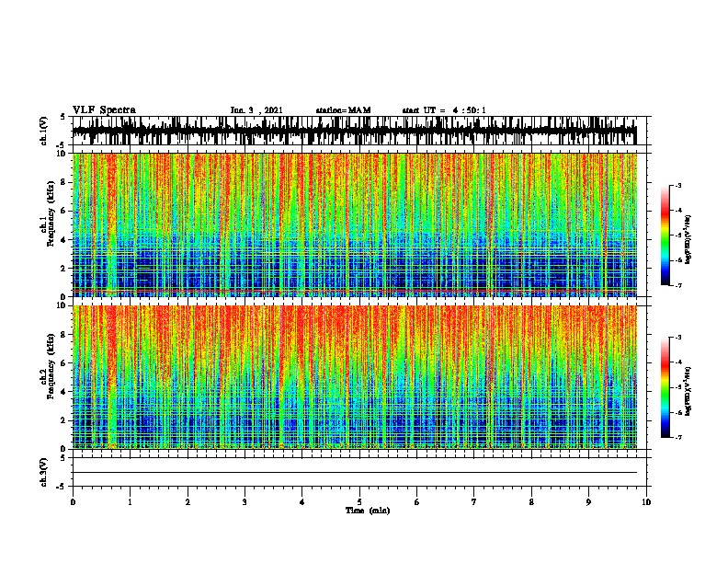Click the "5" voltage tick on ch.3(V) axis
728x563 pixels.
point(63,458)
